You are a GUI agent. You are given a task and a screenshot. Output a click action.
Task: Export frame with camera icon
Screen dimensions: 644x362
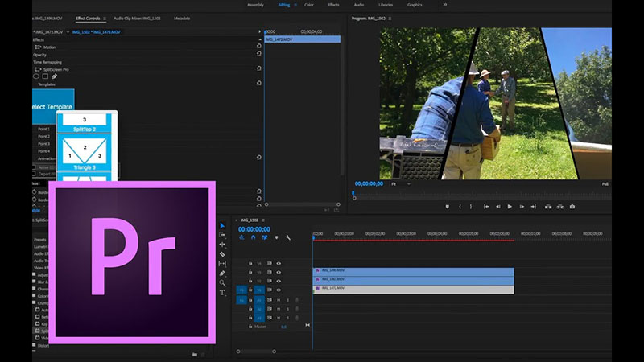coord(572,207)
